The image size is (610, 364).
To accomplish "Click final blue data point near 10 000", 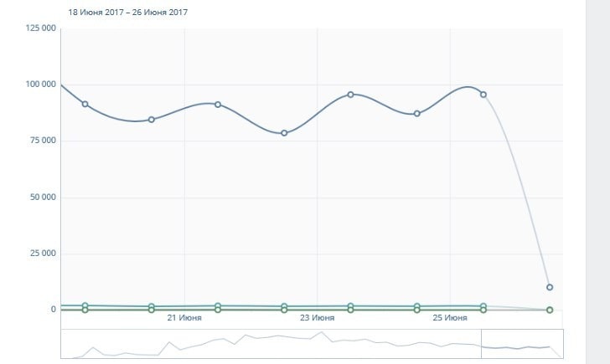I will 550,287.
